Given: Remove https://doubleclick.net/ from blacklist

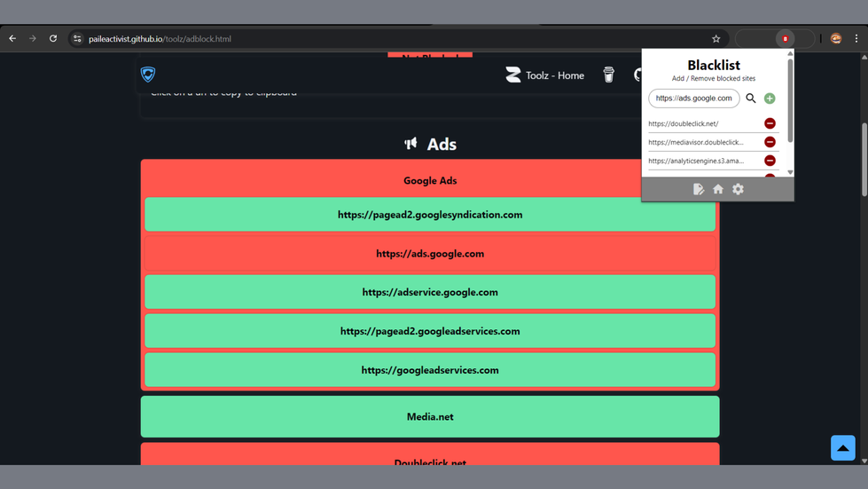Looking at the screenshot, I should click(770, 123).
